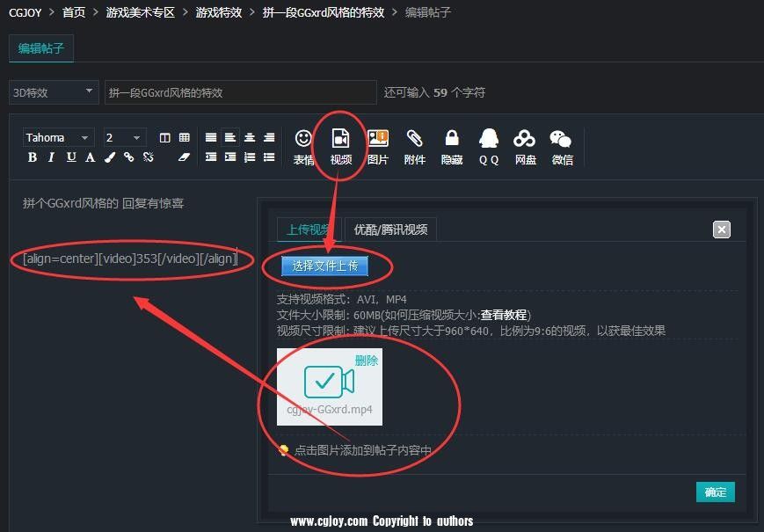Insert a 网盘 cloud drive link
Viewport: 764px width, 532px height.
pyautogui.click(x=525, y=147)
